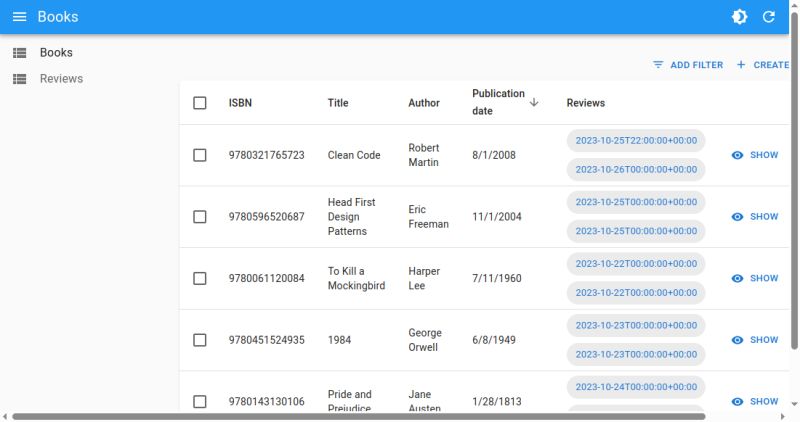The height and width of the screenshot is (422, 800).
Task: Open first 2023-10-23 review chip for 1984
Action: (636, 326)
